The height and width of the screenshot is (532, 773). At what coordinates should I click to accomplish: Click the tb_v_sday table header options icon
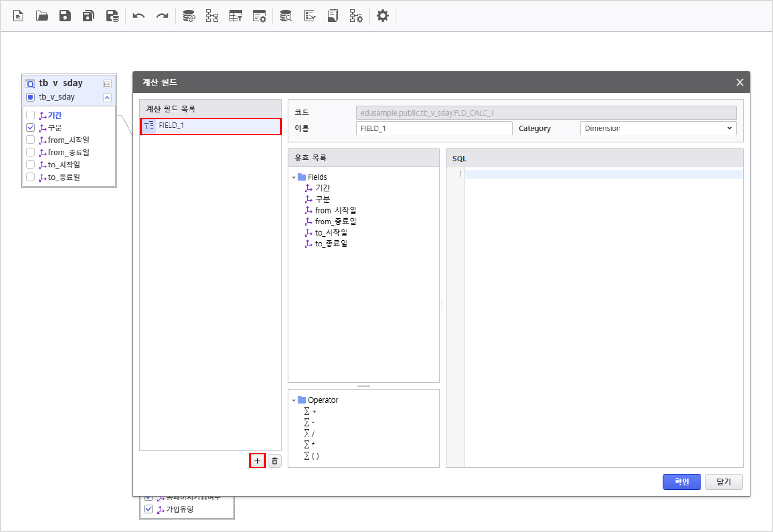tap(107, 84)
